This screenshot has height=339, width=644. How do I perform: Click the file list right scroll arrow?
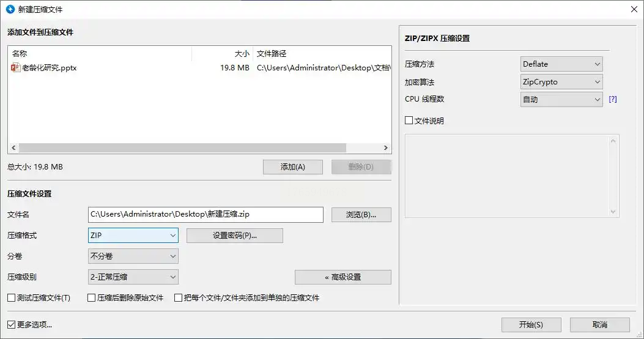coord(386,147)
